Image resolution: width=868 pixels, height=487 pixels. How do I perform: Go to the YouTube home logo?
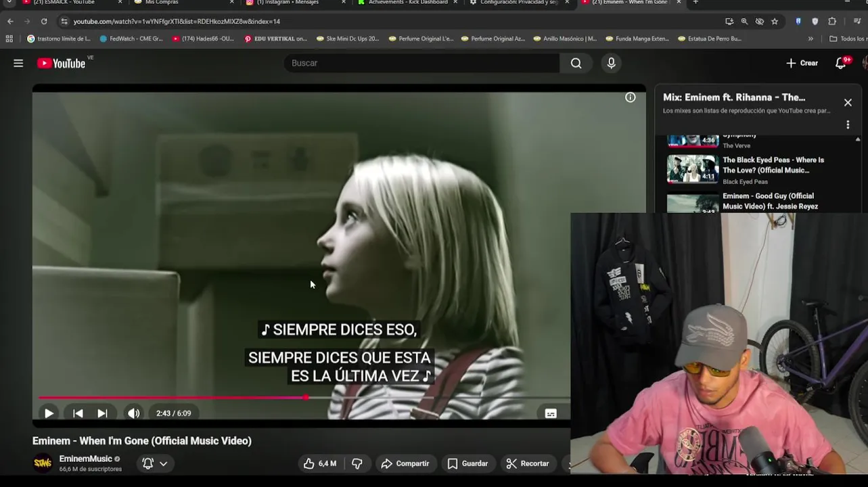(x=61, y=63)
